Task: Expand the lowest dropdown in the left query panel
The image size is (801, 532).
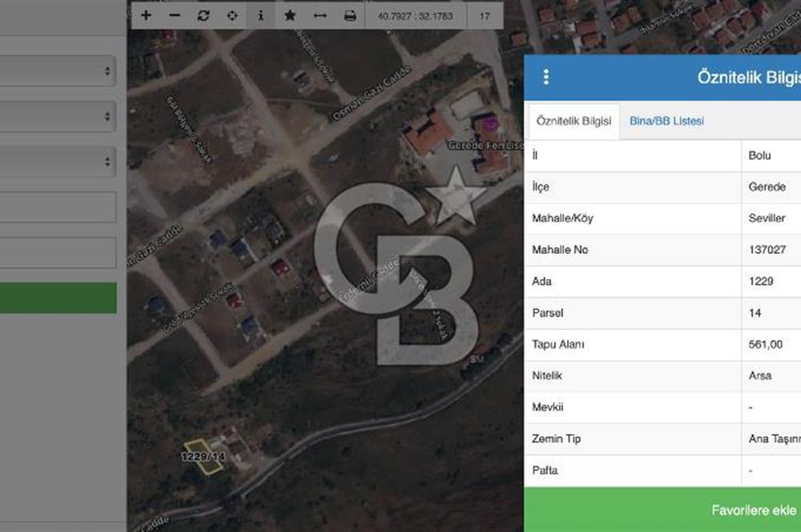Action: pyautogui.click(x=58, y=162)
